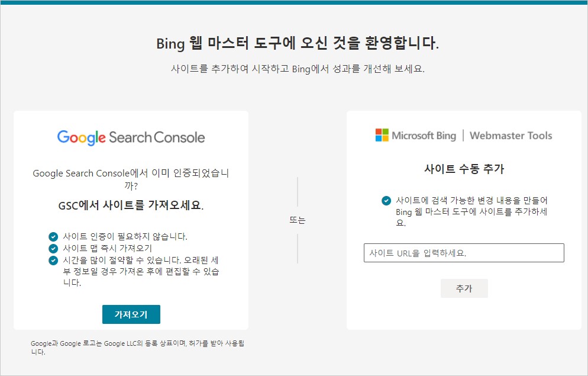This screenshot has width=588, height=376.
Task: Click the heading Bing 웹 마스터 도구에 오신 것을 환영합니다
Action: click(298, 43)
